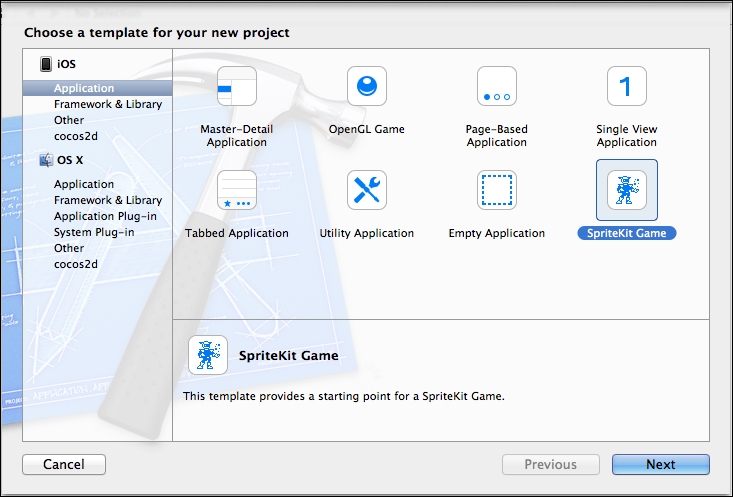This screenshot has height=497, width=733.
Task: Select cocos2d category under iOS
Action: (76, 136)
